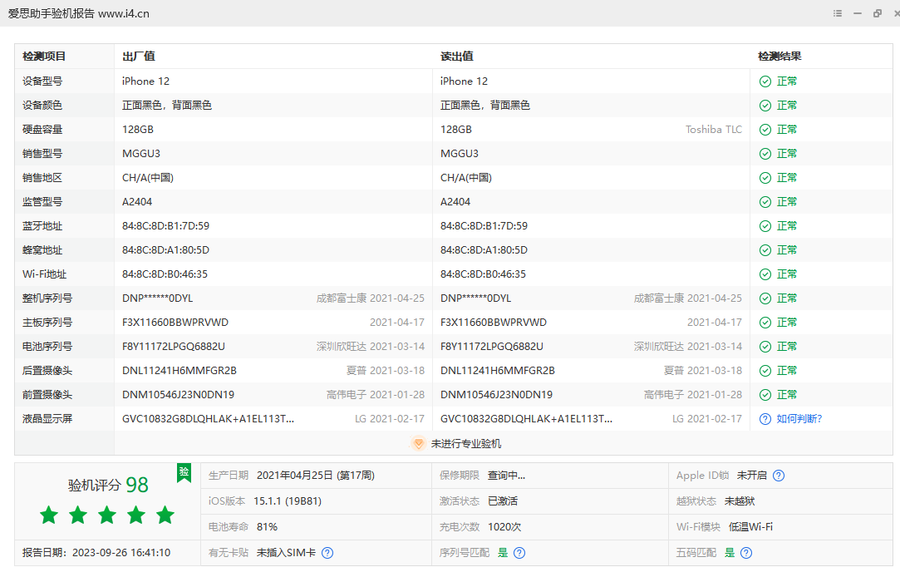Image resolution: width=900 pixels, height=577 pixels.
Task: Maximize the report window
Action: coord(877,13)
